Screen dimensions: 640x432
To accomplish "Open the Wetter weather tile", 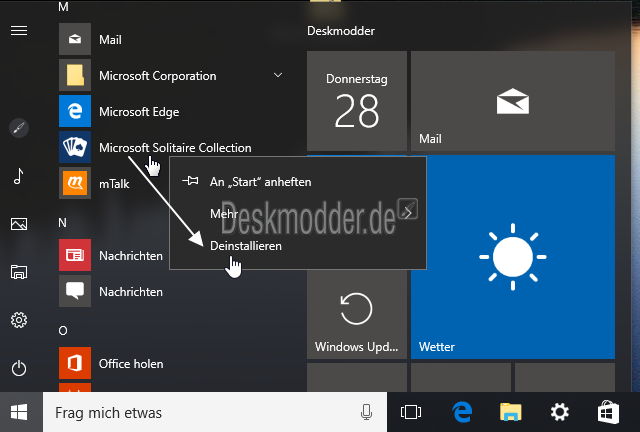I will click(513, 257).
